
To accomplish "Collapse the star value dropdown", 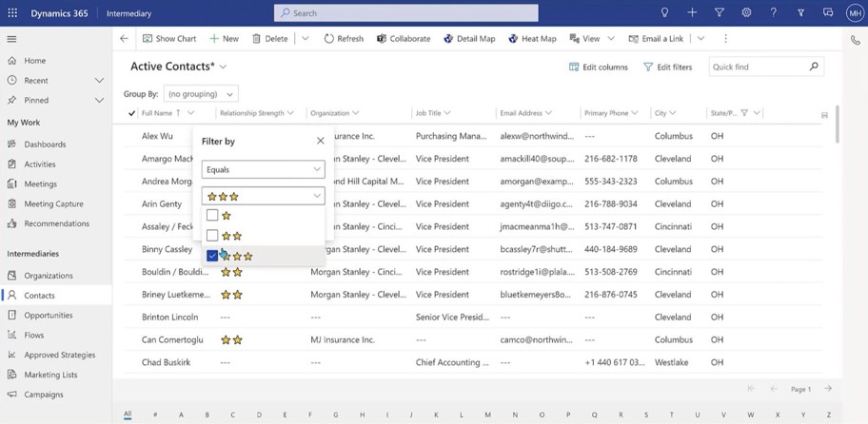I will point(317,196).
